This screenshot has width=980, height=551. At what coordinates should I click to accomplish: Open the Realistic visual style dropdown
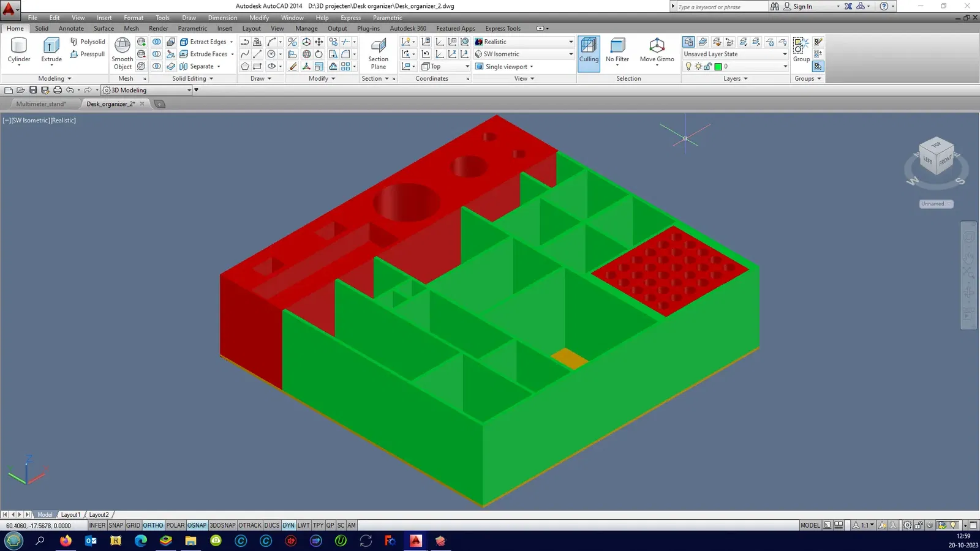[x=524, y=42]
